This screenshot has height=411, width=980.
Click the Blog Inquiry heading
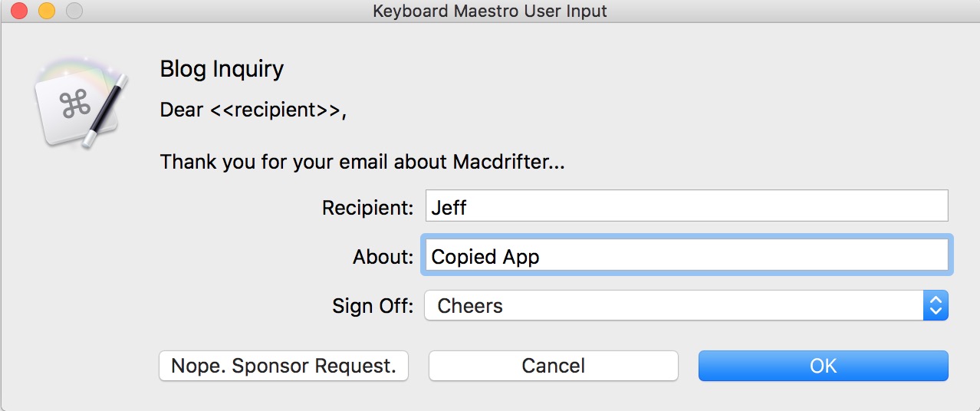(x=222, y=69)
